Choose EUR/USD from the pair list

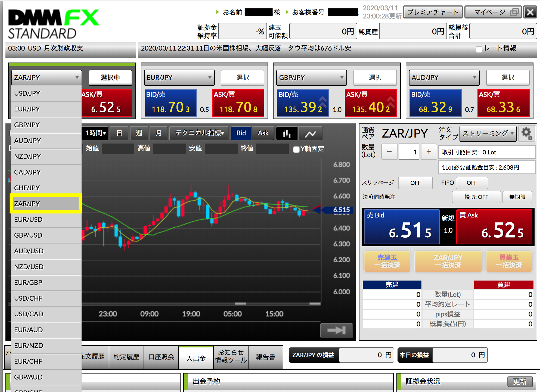pos(46,220)
